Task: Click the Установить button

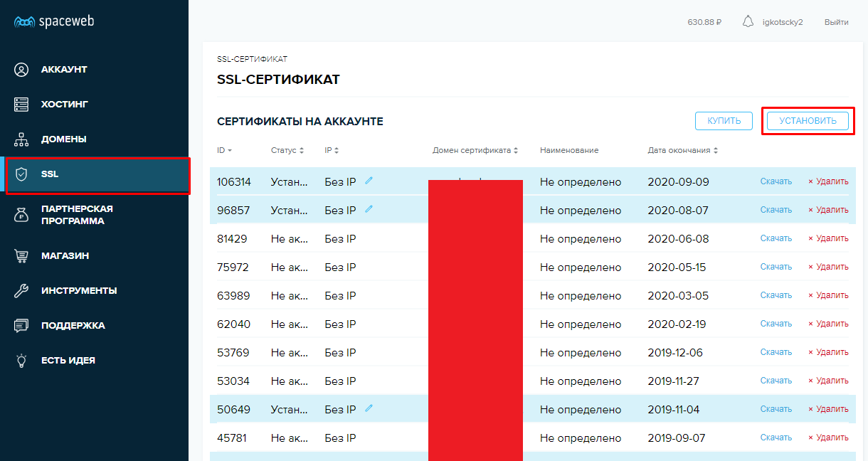Action: (x=808, y=121)
